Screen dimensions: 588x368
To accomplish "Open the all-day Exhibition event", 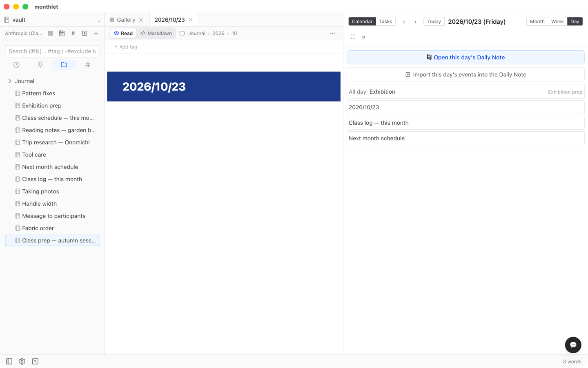I will [465, 92].
